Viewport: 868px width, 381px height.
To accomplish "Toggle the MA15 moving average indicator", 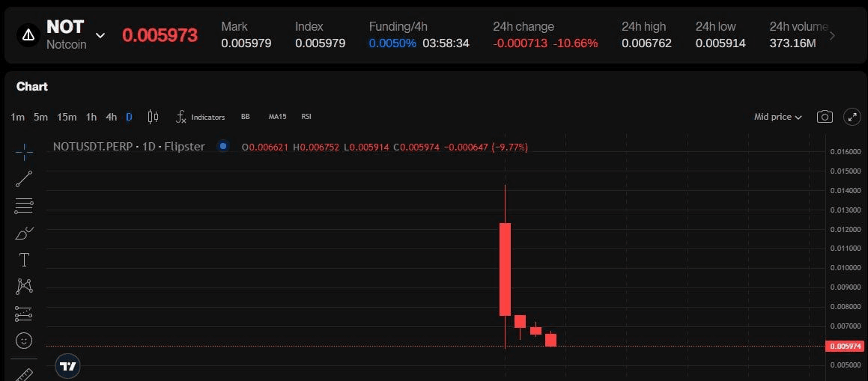I will click(x=277, y=117).
